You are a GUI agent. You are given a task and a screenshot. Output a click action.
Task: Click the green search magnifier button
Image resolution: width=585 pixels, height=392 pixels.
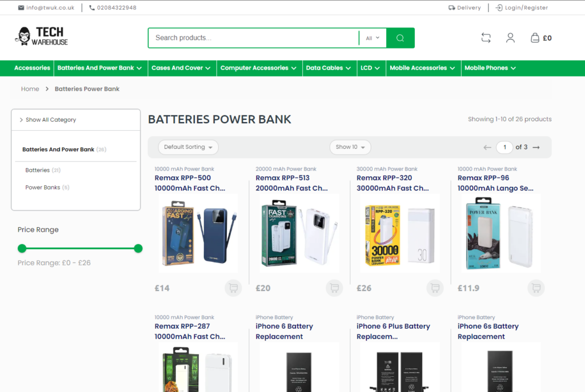coord(400,38)
